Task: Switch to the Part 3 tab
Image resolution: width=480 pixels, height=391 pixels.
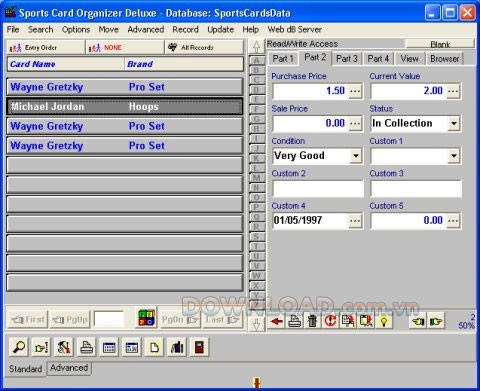Action: tap(347, 59)
